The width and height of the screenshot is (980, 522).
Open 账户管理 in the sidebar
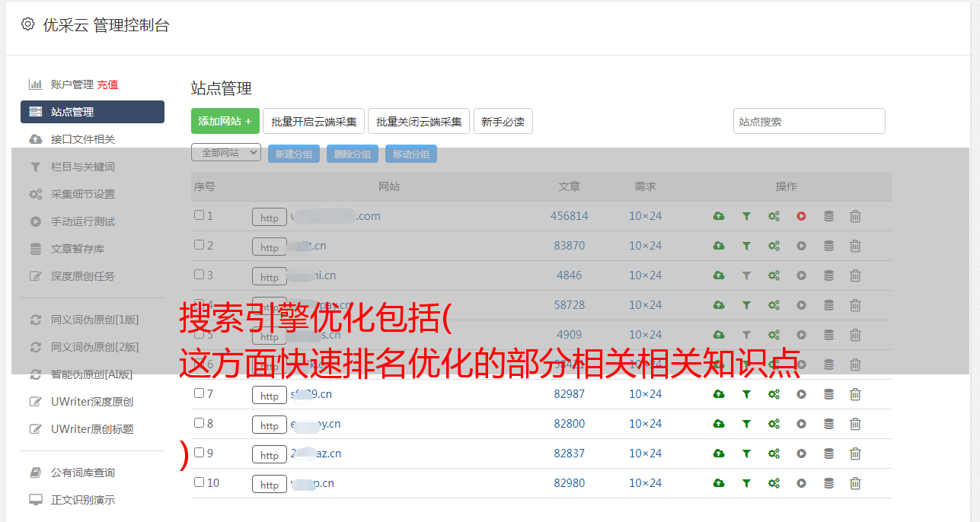pos(72,84)
